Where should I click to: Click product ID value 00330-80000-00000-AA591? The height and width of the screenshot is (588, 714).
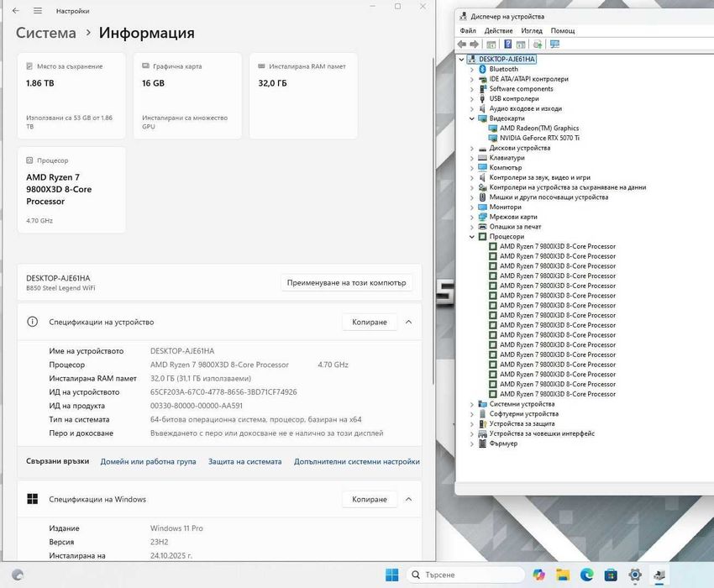click(197, 406)
